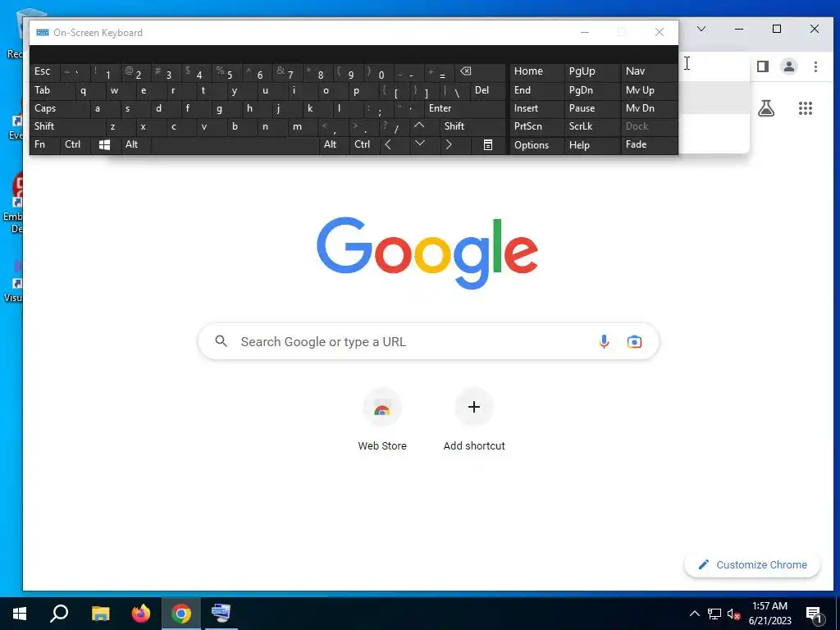Click the Home key on On-Screen Keyboard
The height and width of the screenshot is (630, 840).
[x=536, y=72]
